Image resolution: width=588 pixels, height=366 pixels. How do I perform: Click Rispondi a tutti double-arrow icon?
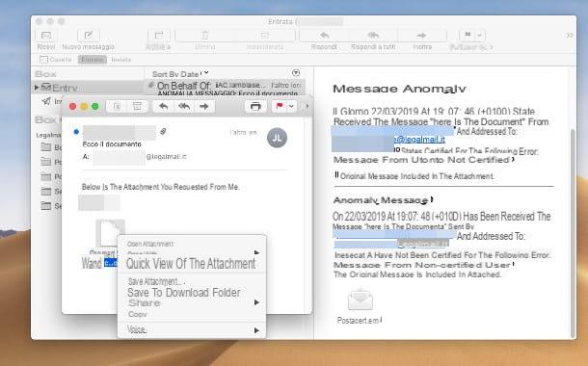[x=373, y=36]
